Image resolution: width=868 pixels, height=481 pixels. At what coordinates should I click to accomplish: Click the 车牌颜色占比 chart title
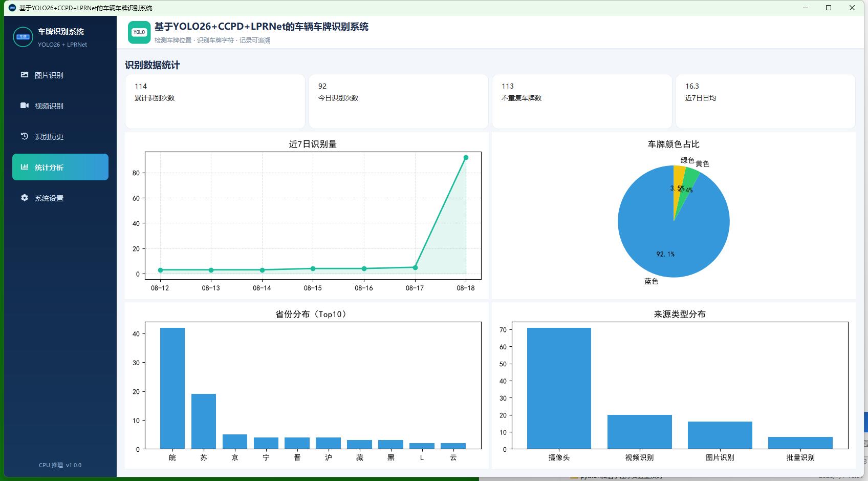tap(674, 144)
